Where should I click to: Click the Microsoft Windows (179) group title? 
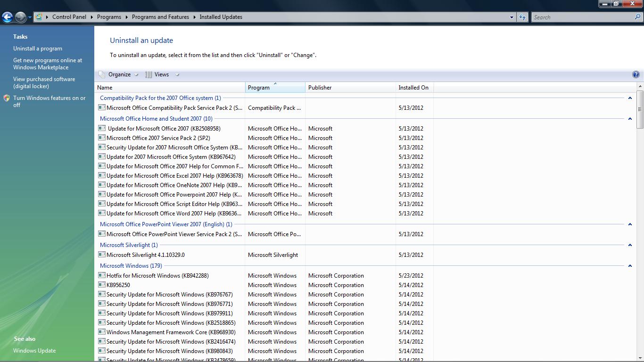point(131,266)
